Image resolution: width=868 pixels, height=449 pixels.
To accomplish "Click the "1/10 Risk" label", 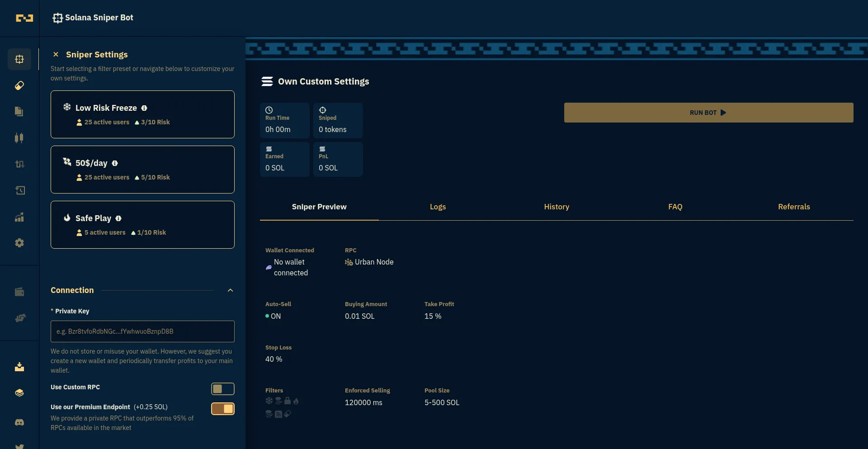I will tap(151, 233).
